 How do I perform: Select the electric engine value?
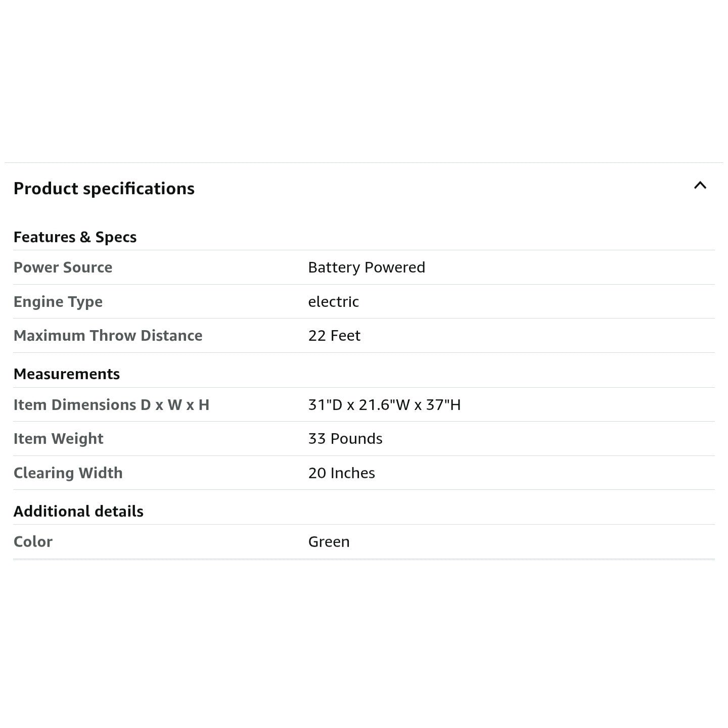pyautogui.click(x=333, y=302)
